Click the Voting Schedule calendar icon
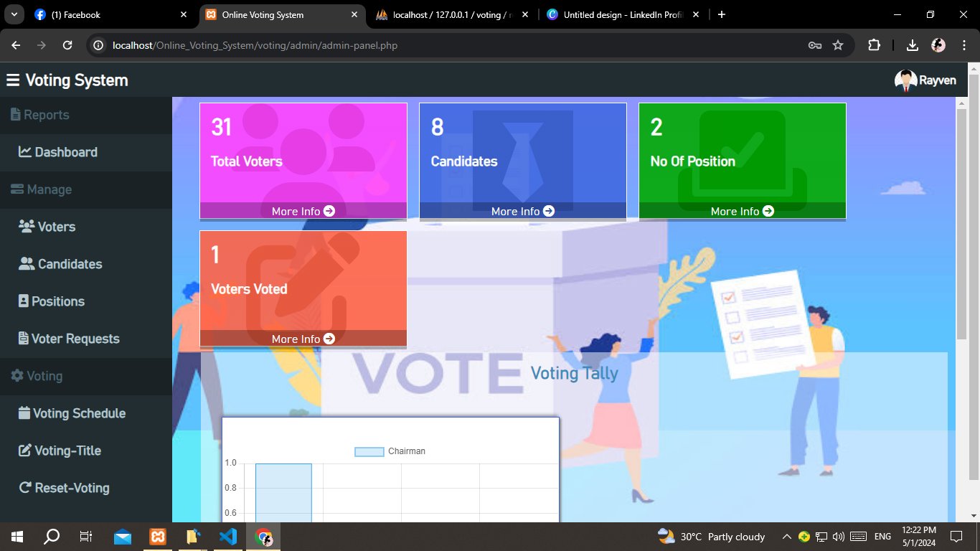 pyautogui.click(x=27, y=413)
